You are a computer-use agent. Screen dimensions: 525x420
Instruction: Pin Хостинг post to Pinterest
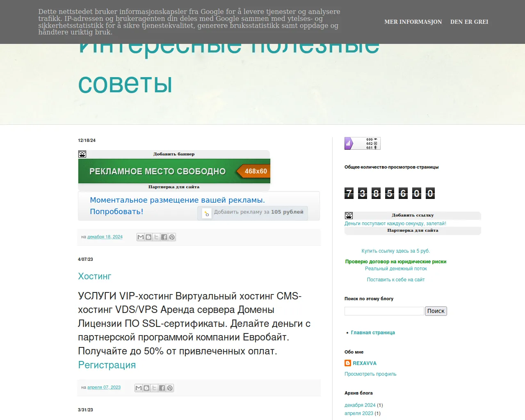click(170, 388)
